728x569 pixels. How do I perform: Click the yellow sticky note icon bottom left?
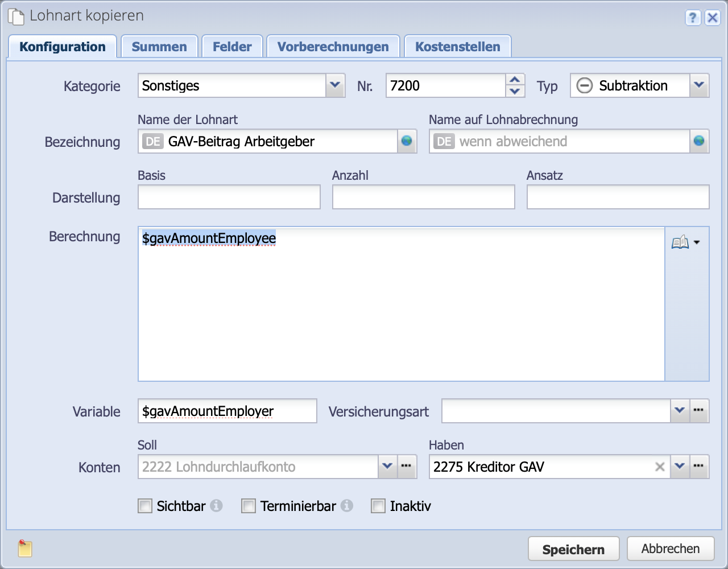coord(24,549)
